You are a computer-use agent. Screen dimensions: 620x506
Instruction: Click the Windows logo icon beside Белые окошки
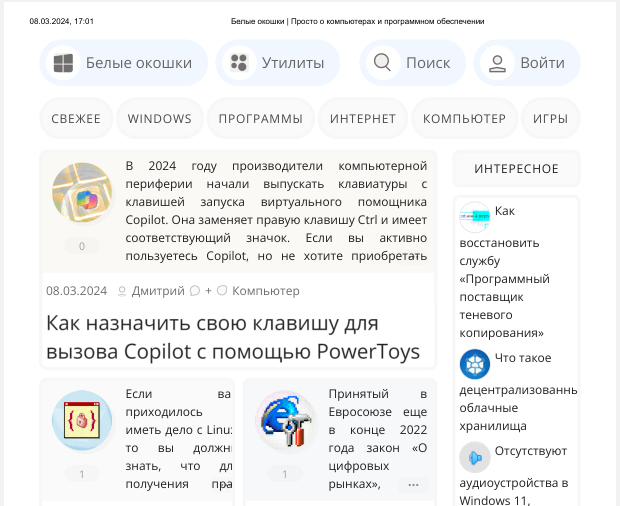pos(63,63)
